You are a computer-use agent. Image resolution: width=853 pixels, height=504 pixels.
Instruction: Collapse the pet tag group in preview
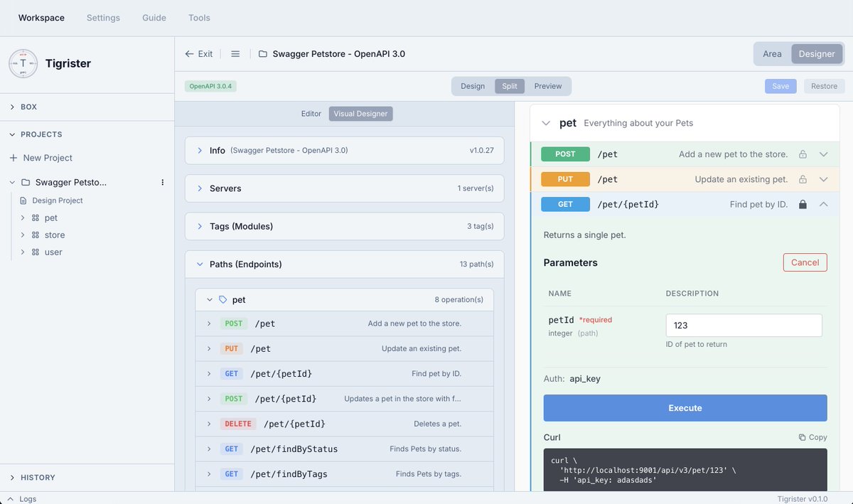click(x=546, y=123)
